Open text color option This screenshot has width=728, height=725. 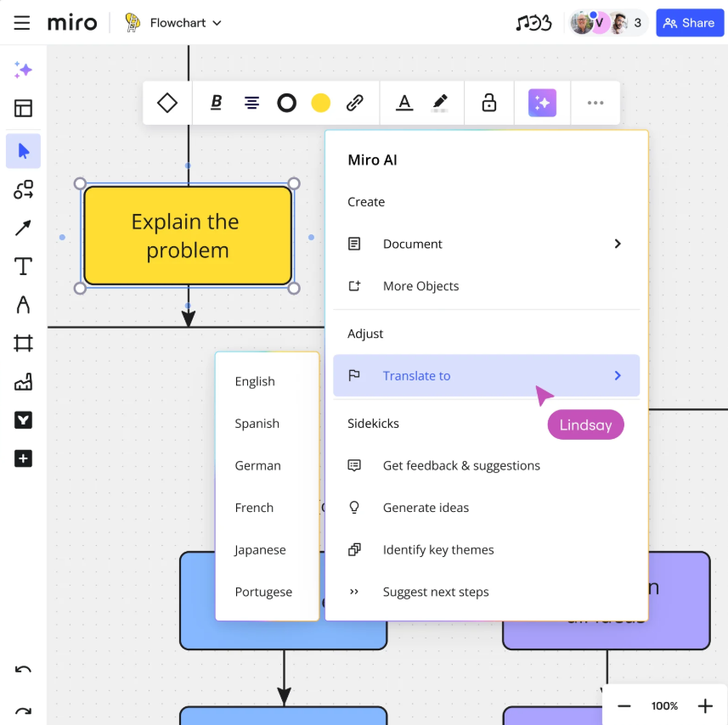tap(404, 103)
